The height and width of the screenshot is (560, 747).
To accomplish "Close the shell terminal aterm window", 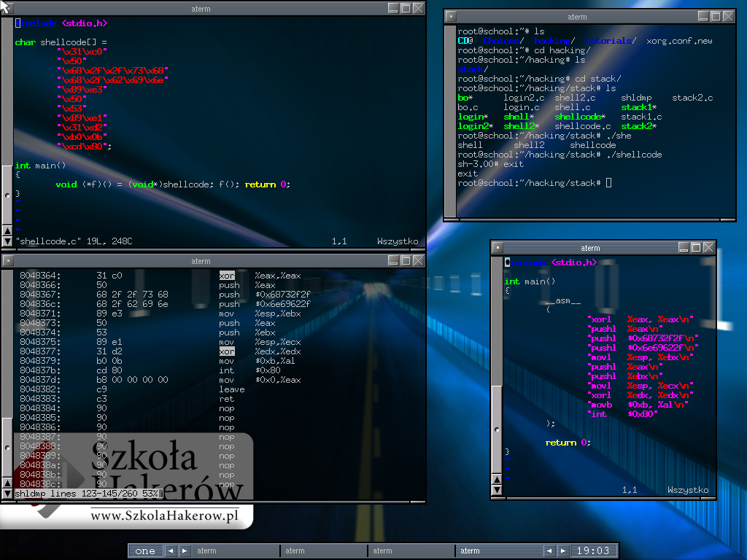I will [x=728, y=16].
